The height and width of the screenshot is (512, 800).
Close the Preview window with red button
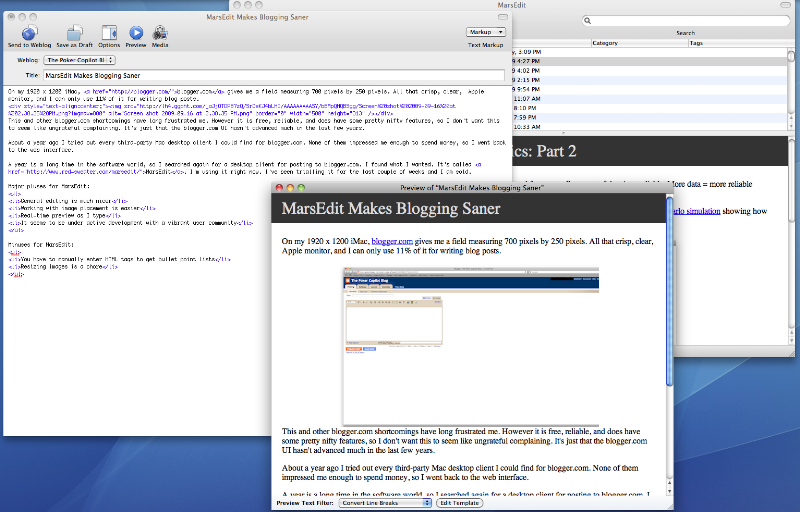279,188
